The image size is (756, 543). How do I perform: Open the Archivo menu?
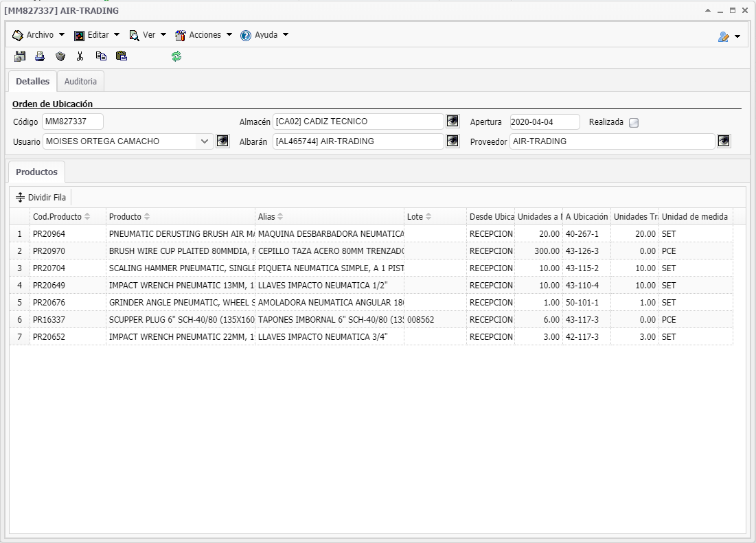[x=39, y=35]
